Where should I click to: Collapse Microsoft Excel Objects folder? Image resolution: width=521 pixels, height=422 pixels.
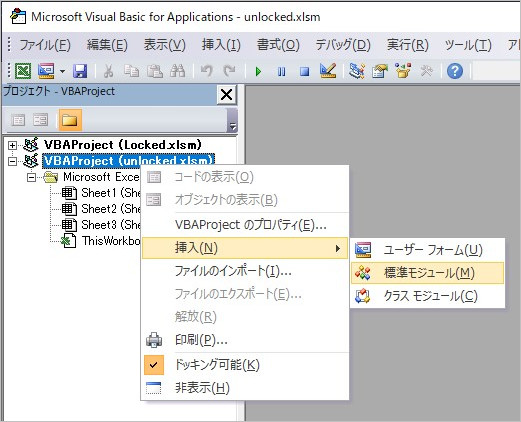point(31,177)
